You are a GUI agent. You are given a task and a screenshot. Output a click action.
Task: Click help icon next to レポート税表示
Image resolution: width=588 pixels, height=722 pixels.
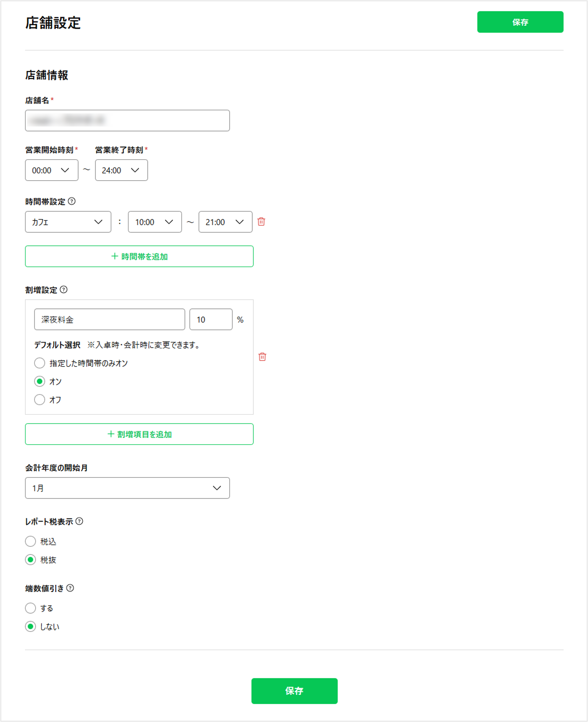(79, 521)
